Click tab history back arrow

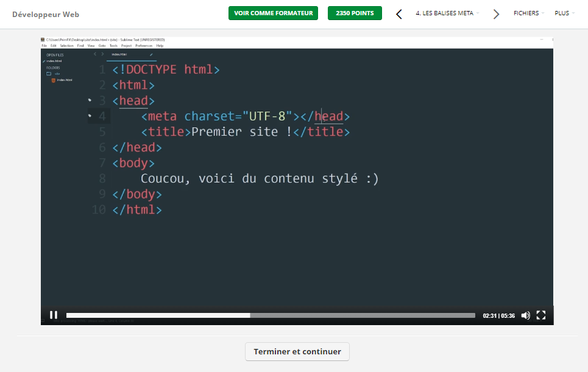[95, 54]
